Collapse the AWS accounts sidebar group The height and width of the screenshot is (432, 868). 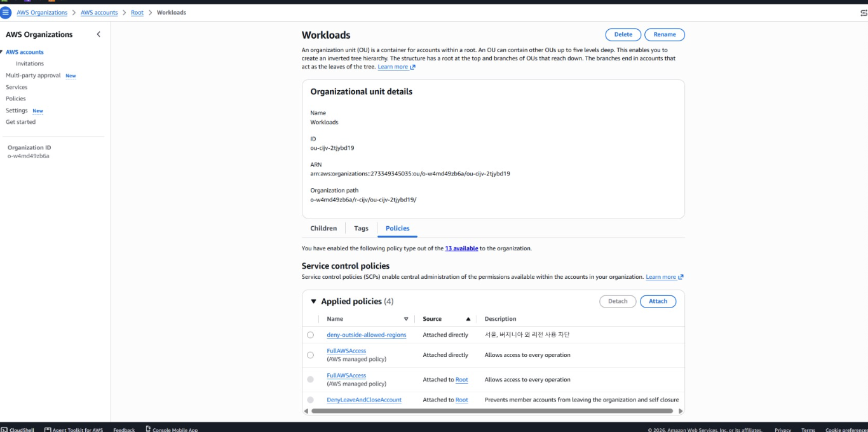tap(2, 52)
